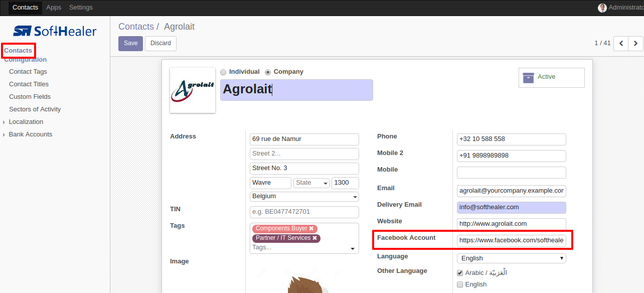Click the Agrolait company logo image

[193, 90]
